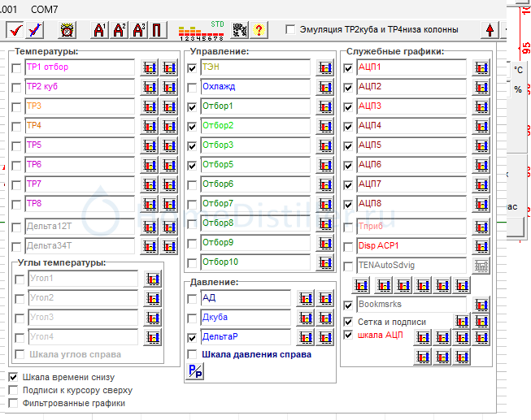Click the red up arrow button

pyautogui.click(x=490, y=29)
